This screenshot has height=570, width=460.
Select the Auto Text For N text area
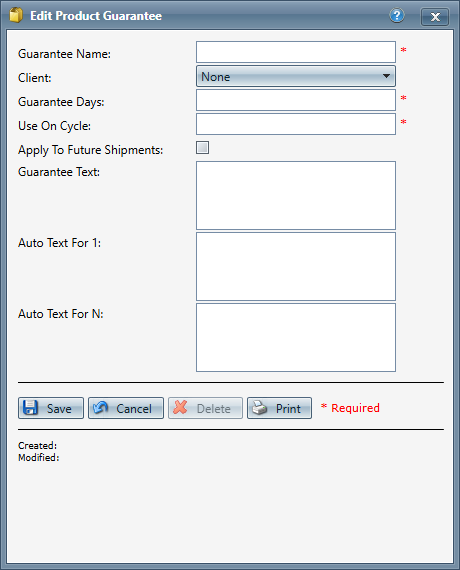296,337
